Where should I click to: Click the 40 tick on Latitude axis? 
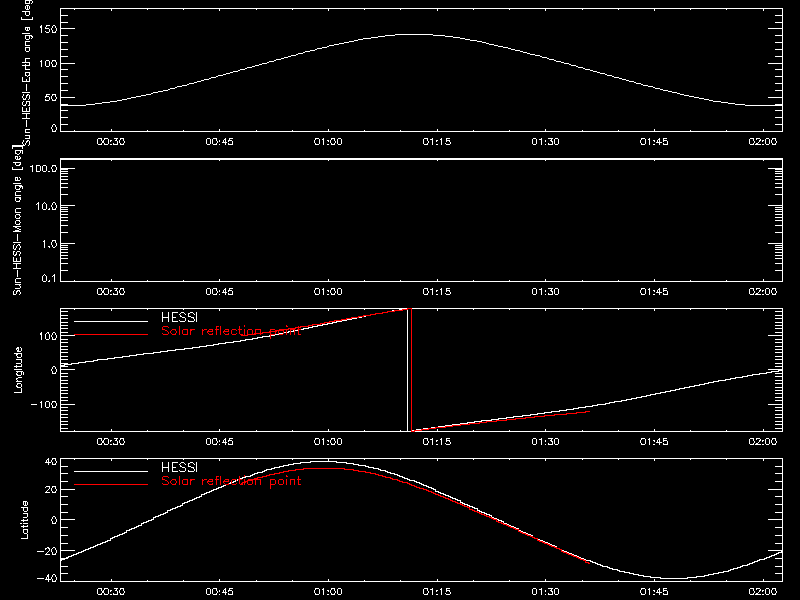point(51,462)
